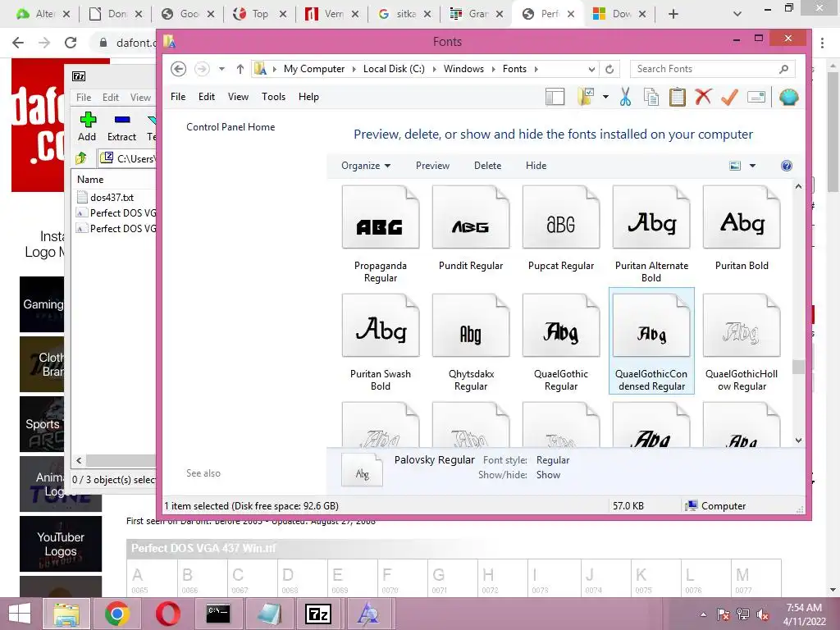Expand dropdown arrow beside folder options icon
Screen dimensions: 840x630
(605, 97)
